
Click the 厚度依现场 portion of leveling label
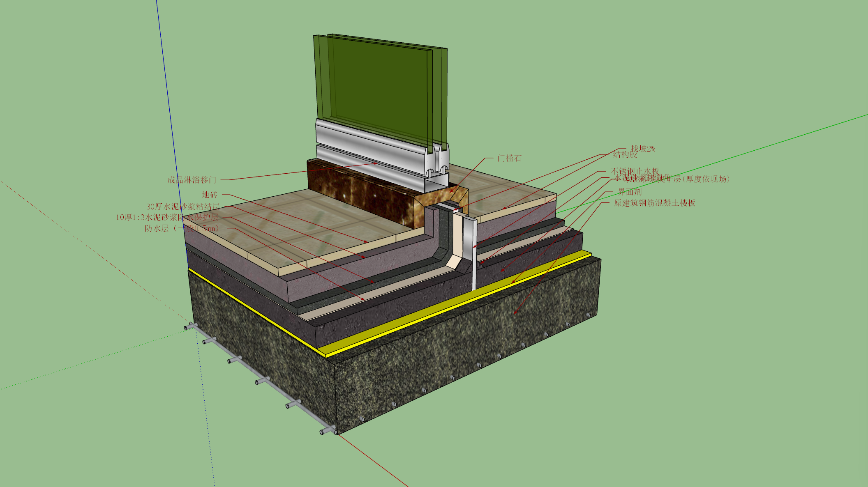(706, 179)
